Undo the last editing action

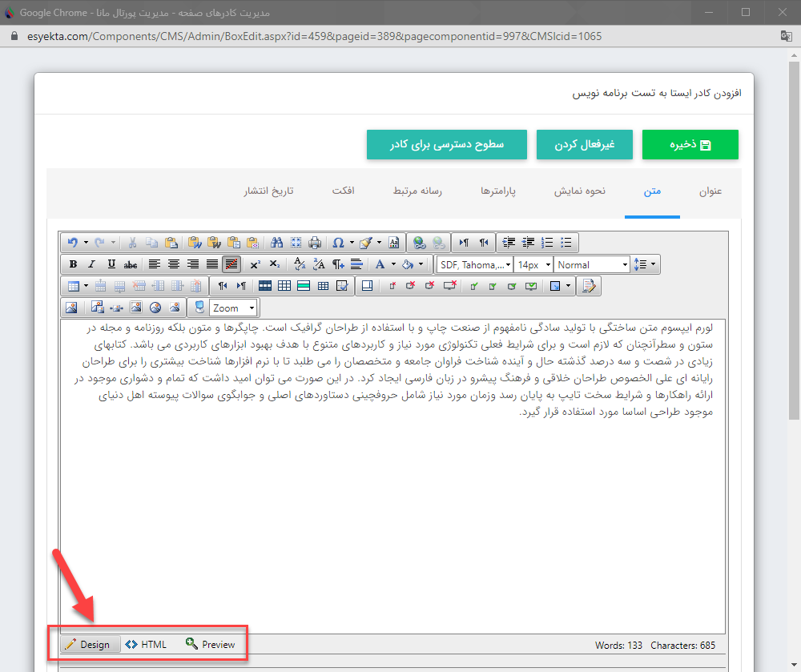click(x=73, y=243)
